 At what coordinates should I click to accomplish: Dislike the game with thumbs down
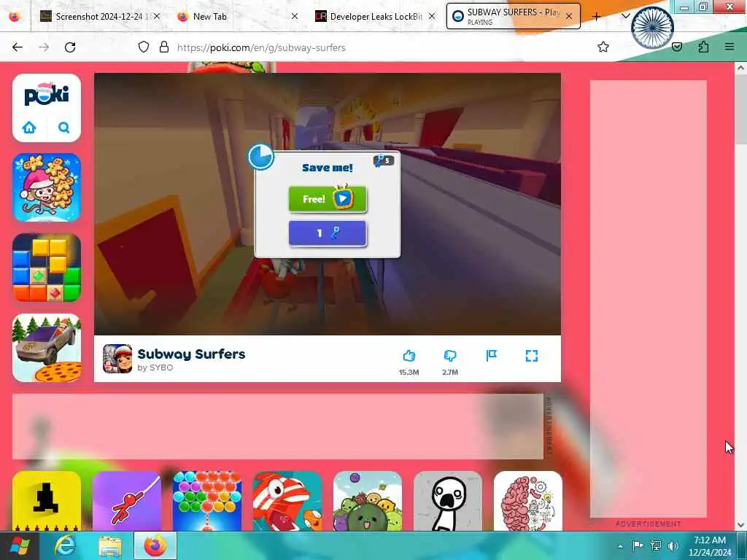(449, 356)
